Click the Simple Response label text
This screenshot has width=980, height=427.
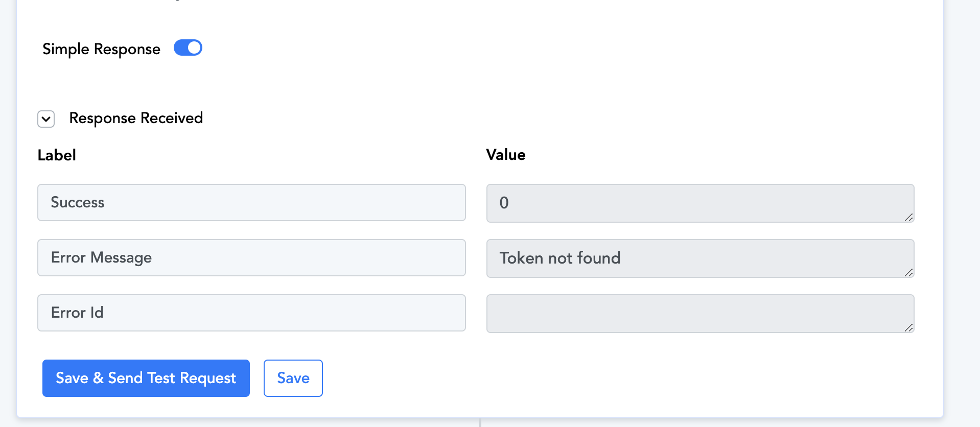point(101,49)
